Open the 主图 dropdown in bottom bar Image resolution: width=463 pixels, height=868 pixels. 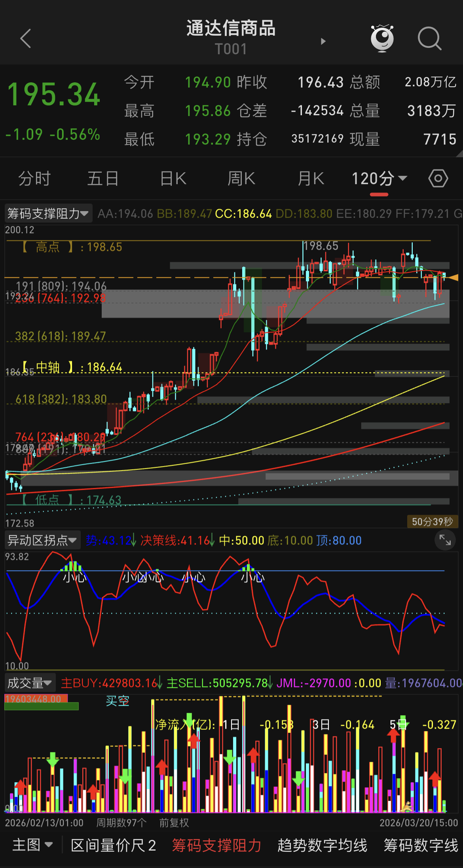click(x=32, y=845)
